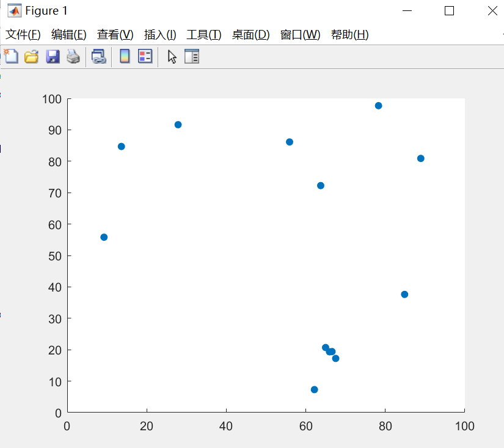Select the lowest scatter point near the bottom
The height and width of the screenshot is (448, 504).
tap(313, 389)
